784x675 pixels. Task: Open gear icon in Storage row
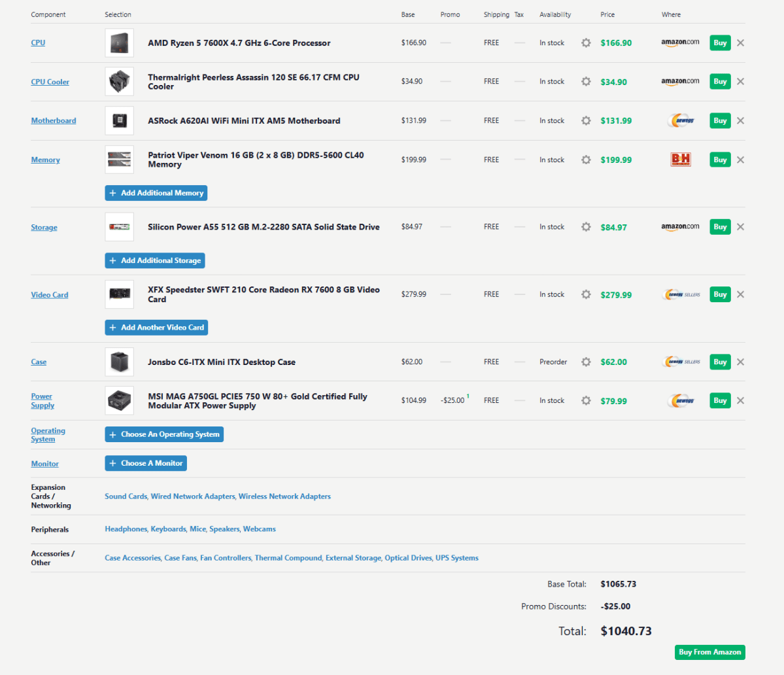pyautogui.click(x=586, y=227)
